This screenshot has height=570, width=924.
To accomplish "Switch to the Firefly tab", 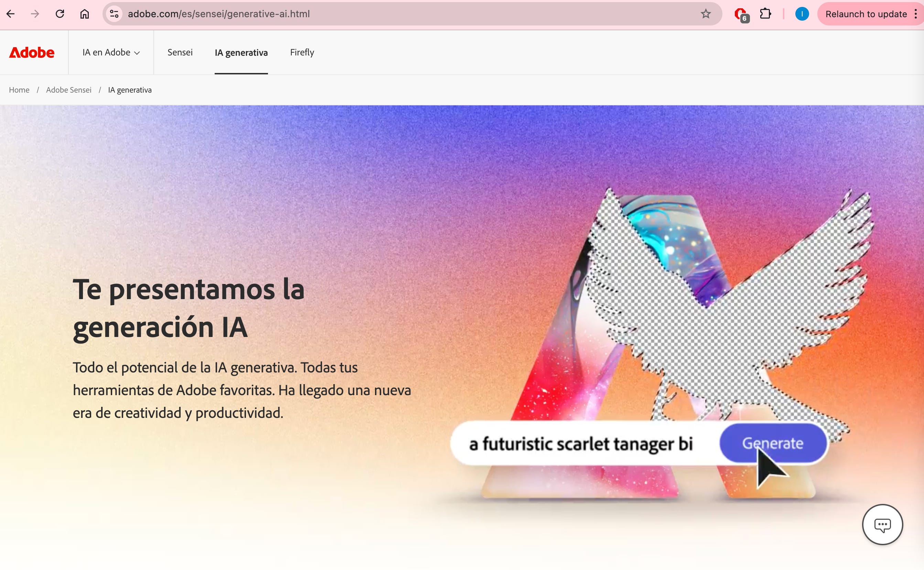I will coord(302,52).
